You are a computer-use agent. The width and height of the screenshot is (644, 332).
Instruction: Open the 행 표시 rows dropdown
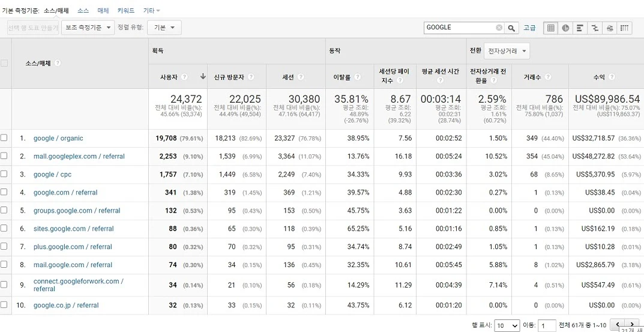coord(507,325)
